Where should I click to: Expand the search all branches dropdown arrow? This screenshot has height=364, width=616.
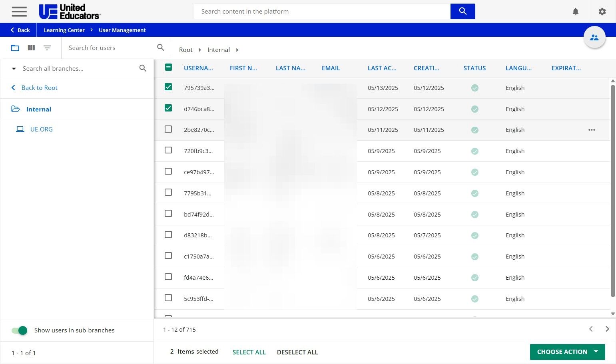[x=14, y=69]
